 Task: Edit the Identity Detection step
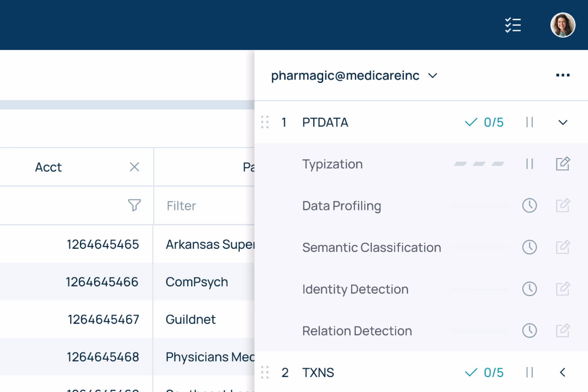(563, 289)
